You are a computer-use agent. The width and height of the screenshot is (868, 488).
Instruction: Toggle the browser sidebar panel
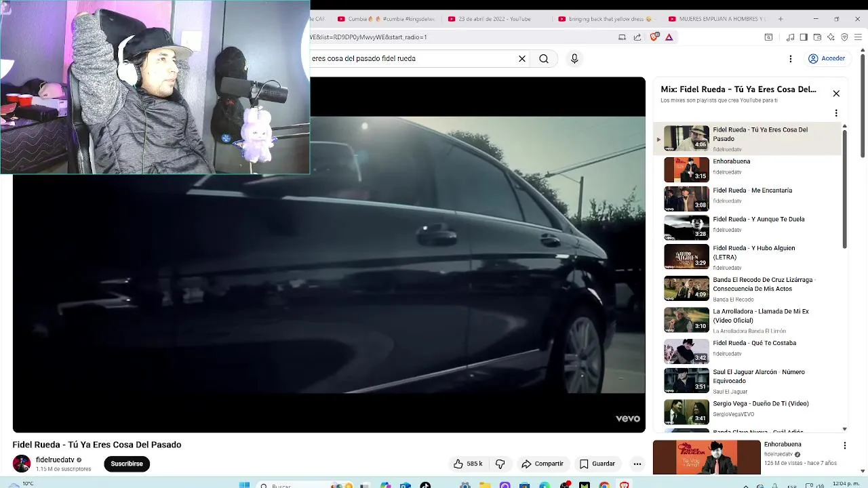coord(804,37)
